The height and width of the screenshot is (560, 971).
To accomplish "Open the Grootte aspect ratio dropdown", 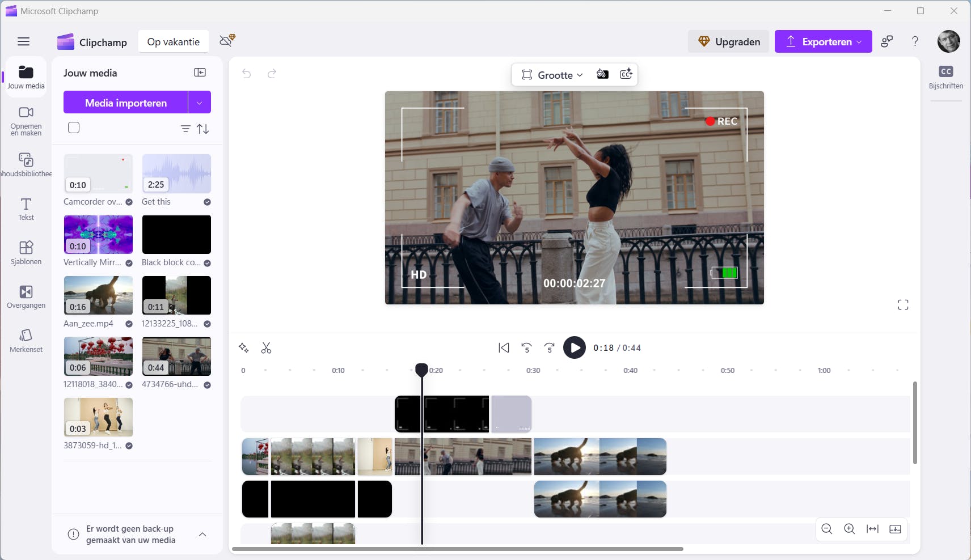I will tap(552, 75).
